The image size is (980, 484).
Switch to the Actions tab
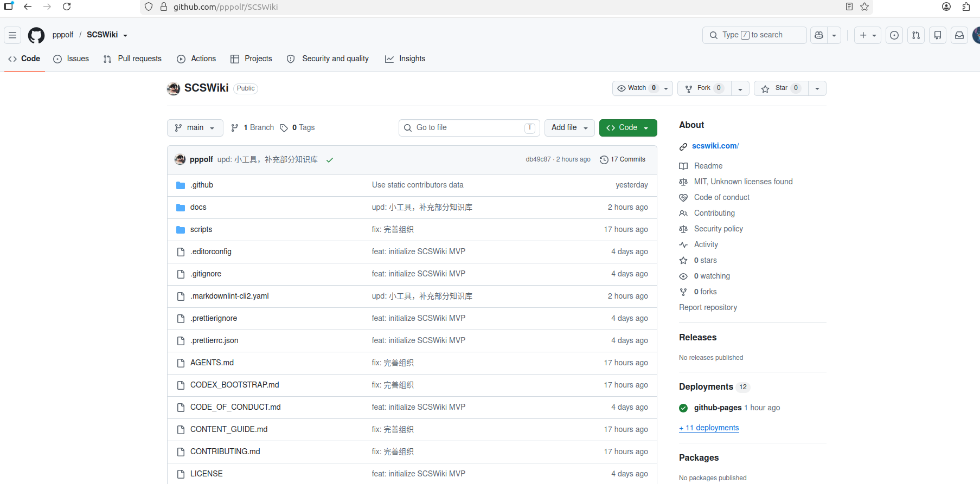click(x=196, y=59)
